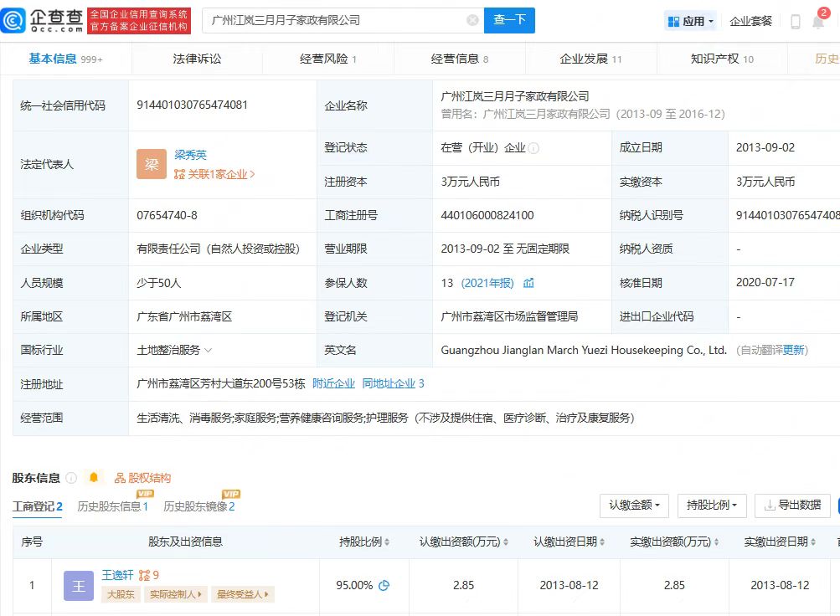Open chart icon beside 2021年报
Viewport: 840px width, 616px height.
coord(528,283)
